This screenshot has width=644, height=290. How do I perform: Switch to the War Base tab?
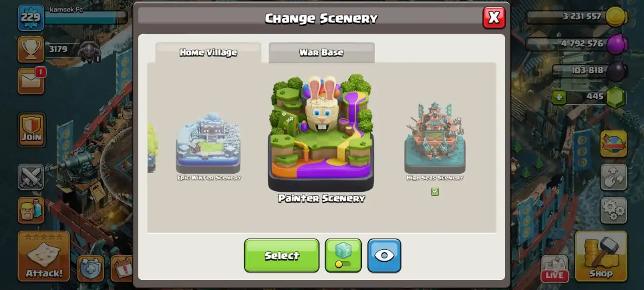click(x=321, y=52)
